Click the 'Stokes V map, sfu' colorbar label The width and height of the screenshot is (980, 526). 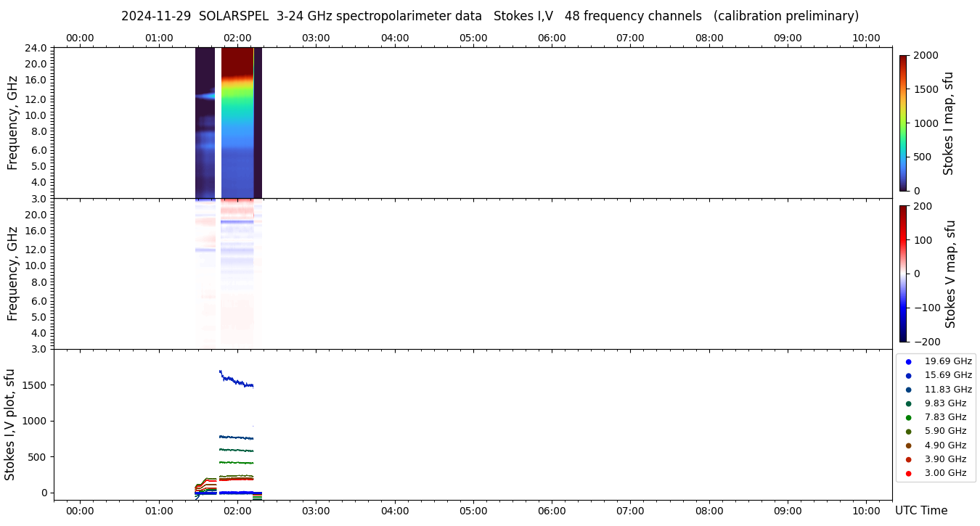coord(950,274)
